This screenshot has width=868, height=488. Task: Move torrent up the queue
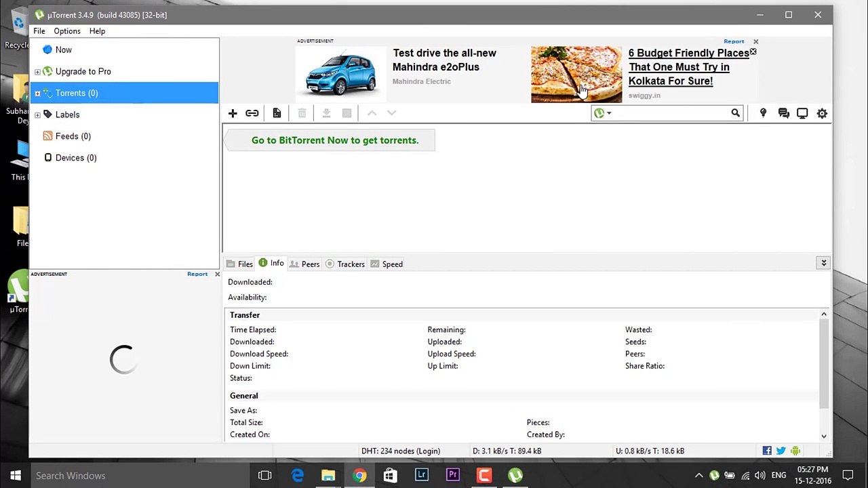pyautogui.click(x=372, y=113)
